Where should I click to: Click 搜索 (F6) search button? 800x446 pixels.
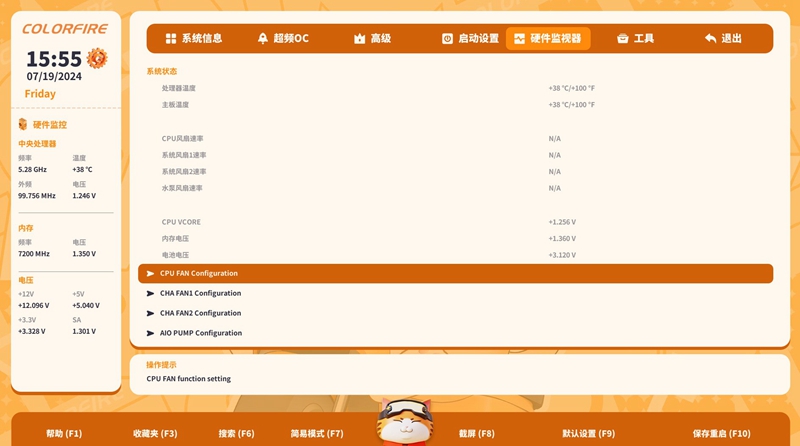(236, 433)
